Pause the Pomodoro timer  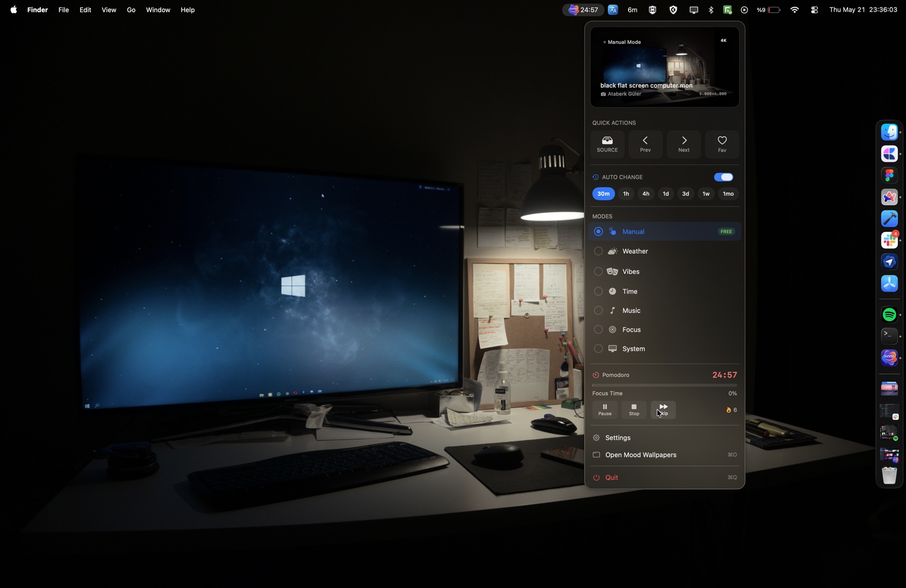605,410
